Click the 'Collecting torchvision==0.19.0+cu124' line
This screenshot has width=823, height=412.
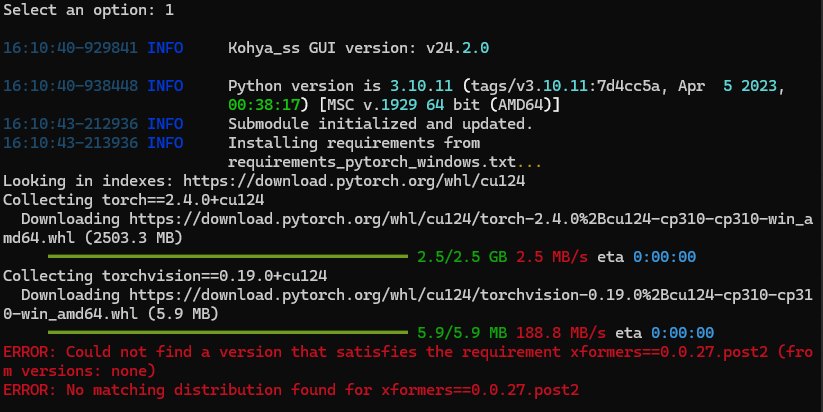point(165,276)
